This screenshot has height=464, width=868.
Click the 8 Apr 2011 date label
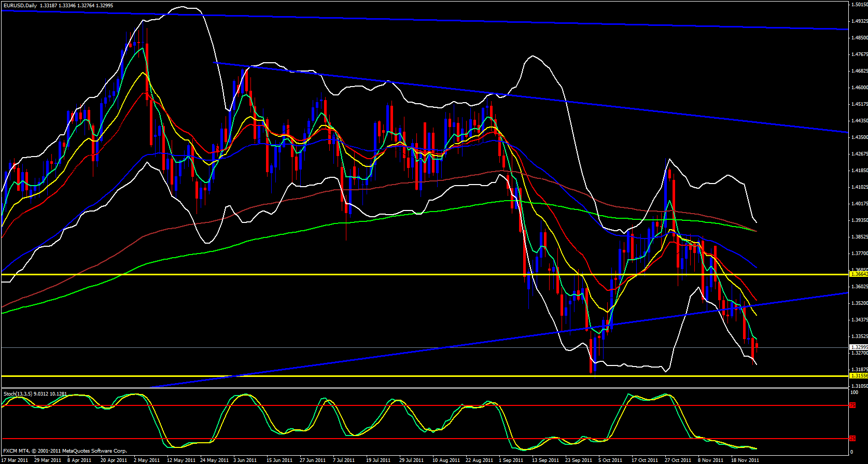tap(79, 460)
